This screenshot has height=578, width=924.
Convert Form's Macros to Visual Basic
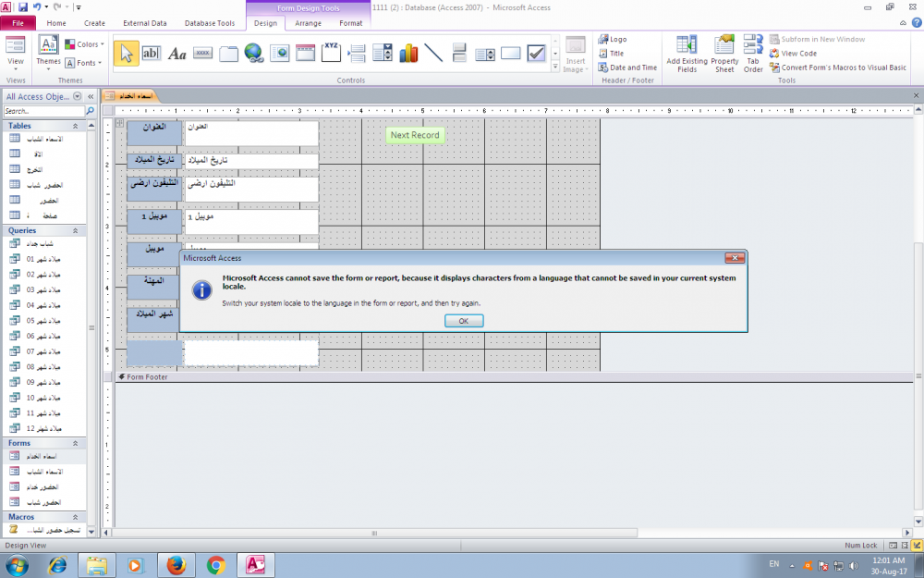tap(837, 68)
